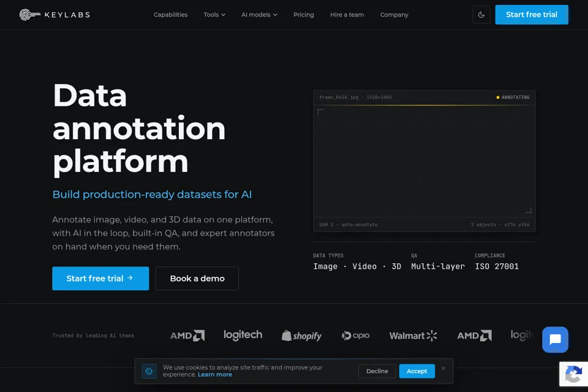Expand the AI models dropdown menu
Screen dimensions: 588x392
[x=259, y=15]
